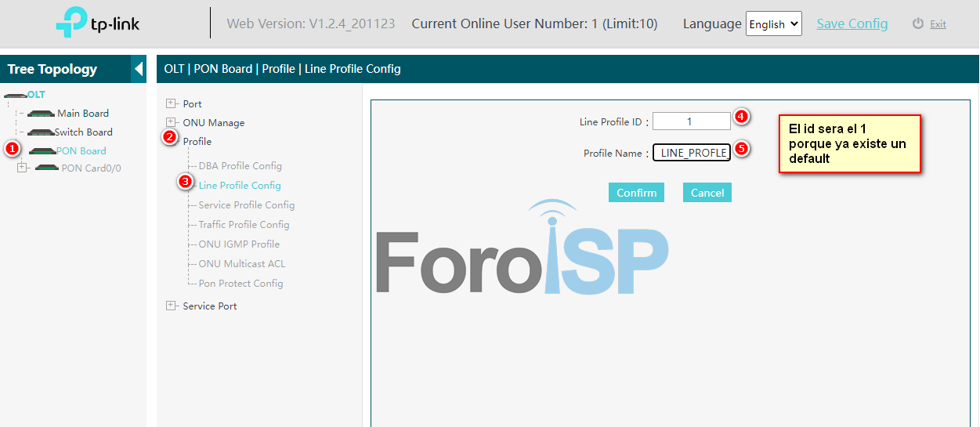
Task: Click the Save Config link
Action: click(x=852, y=24)
